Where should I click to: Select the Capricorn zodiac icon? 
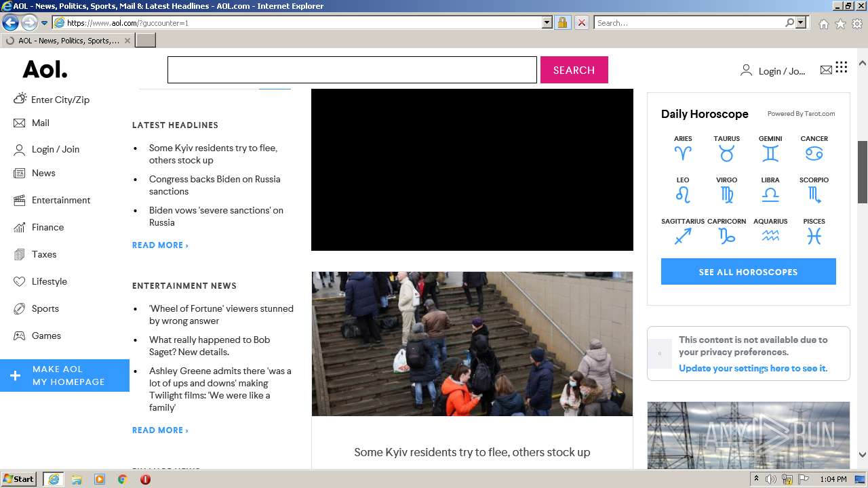[x=726, y=237]
